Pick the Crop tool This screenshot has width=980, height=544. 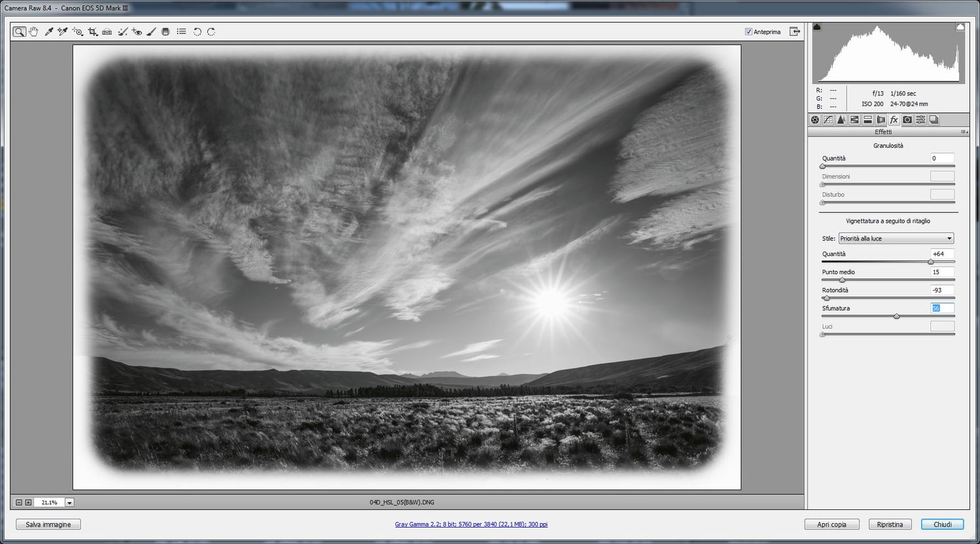click(92, 31)
